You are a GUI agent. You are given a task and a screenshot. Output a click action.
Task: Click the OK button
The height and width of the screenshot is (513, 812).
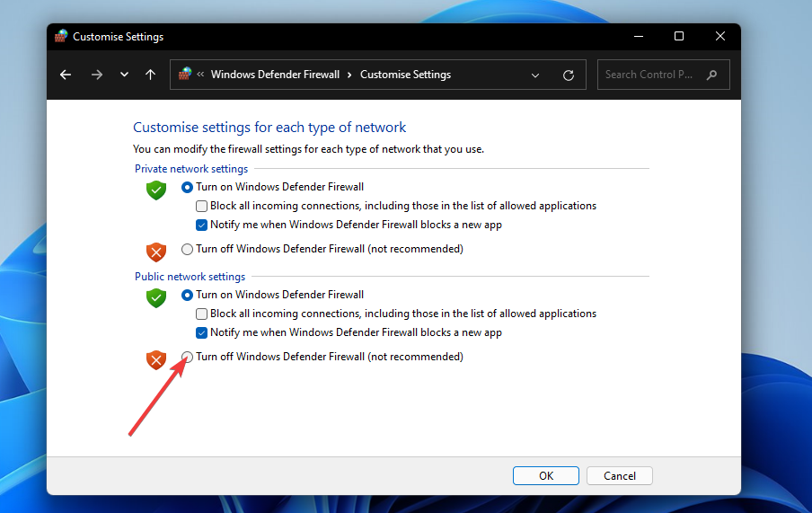pyautogui.click(x=546, y=475)
